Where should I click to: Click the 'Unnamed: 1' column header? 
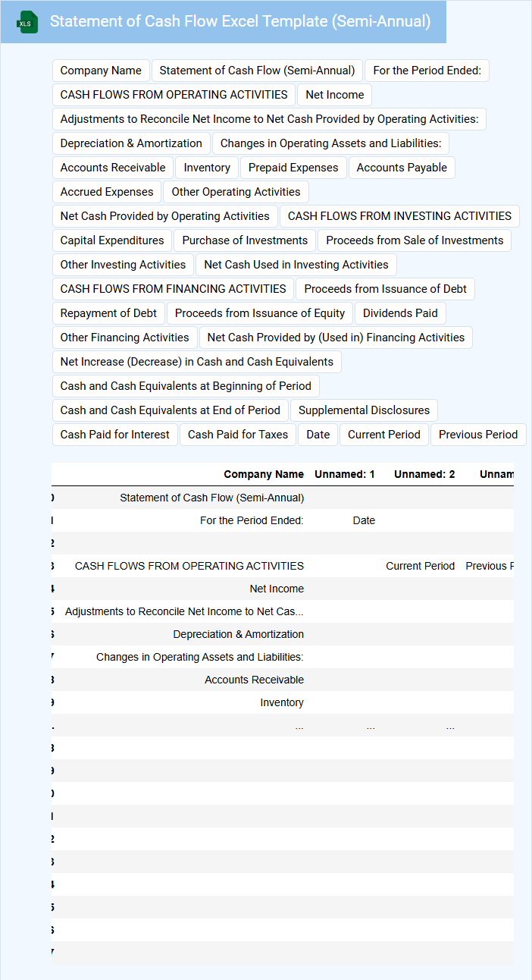345,474
